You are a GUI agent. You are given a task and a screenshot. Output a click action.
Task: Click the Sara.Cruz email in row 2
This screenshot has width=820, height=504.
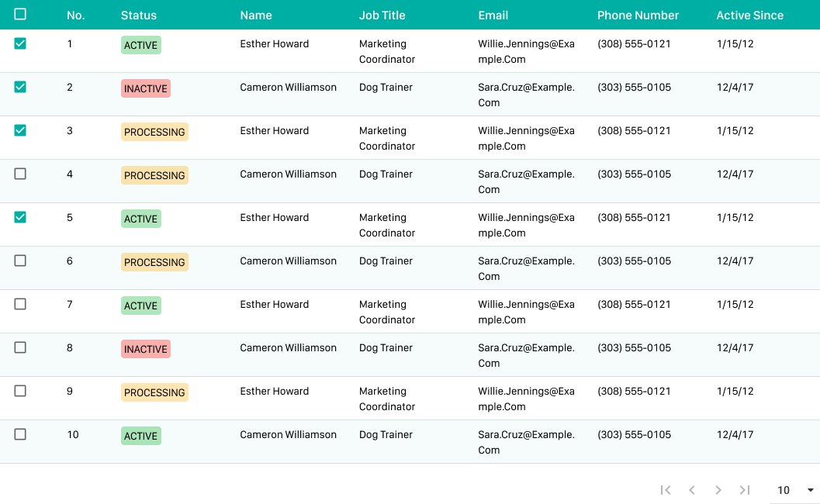click(526, 95)
